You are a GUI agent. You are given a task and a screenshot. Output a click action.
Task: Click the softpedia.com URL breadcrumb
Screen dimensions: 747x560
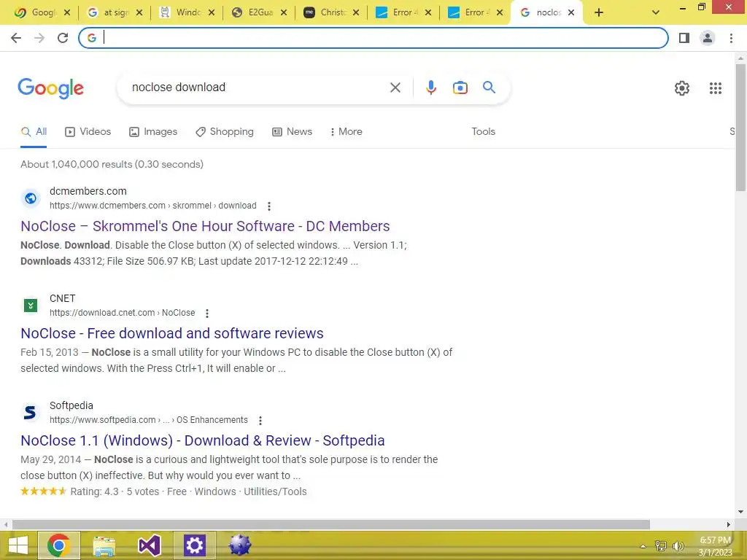149,420
